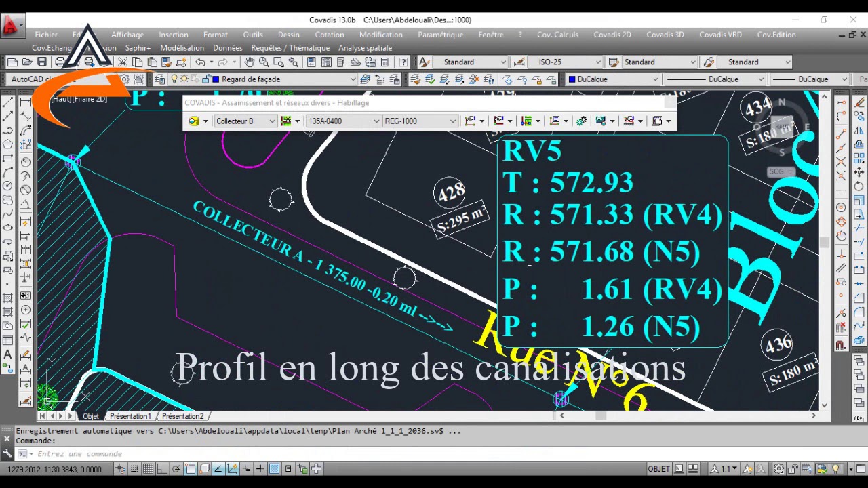Switch to the Présentation2 layout tab
This screenshot has width=868, height=488.
(x=182, y=416)
